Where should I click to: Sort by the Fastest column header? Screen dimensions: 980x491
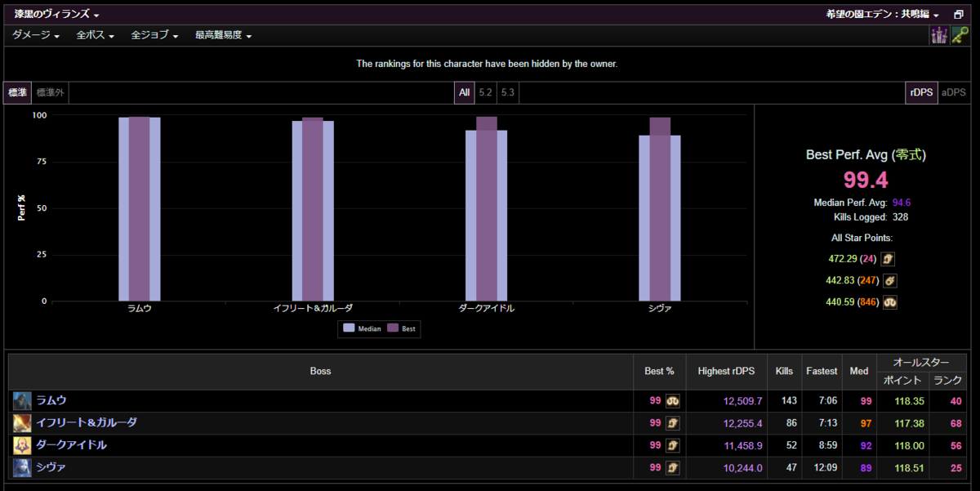pos(822,371)
